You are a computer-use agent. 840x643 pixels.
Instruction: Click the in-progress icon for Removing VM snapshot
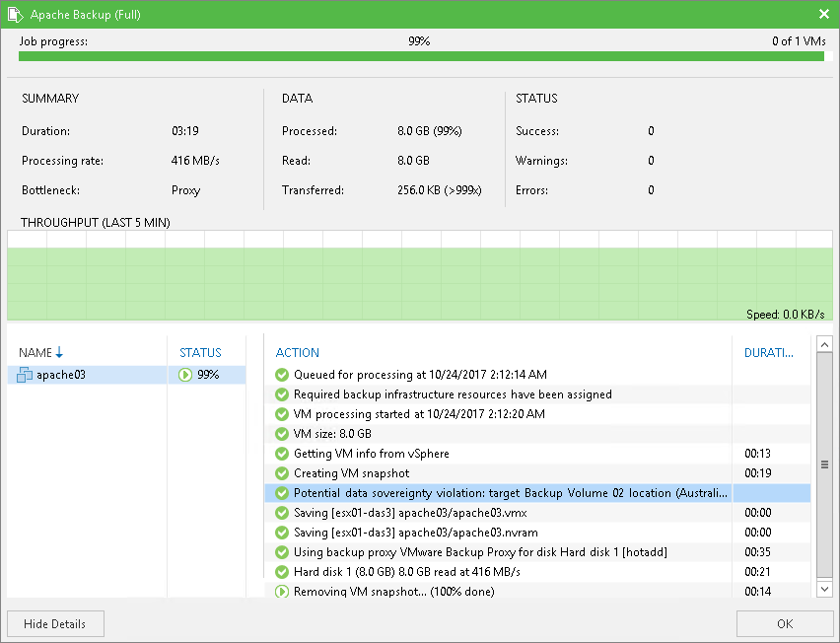(282, 592)
